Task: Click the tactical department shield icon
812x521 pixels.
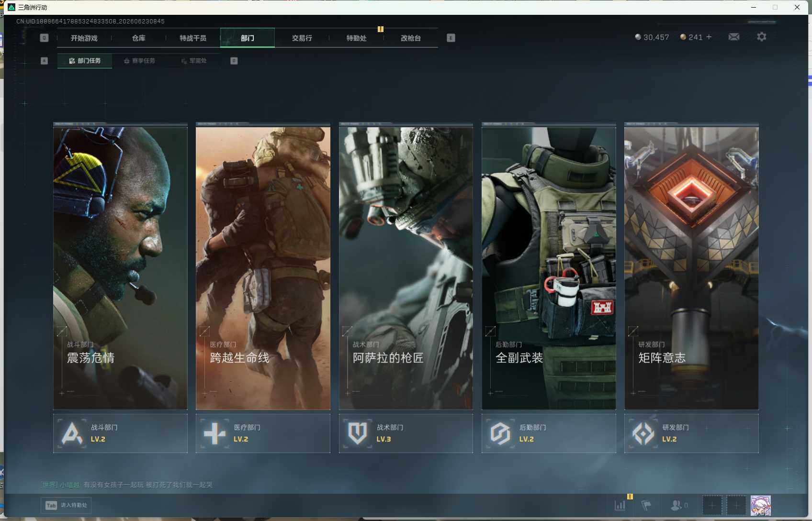Action: [x=358, y=433]
